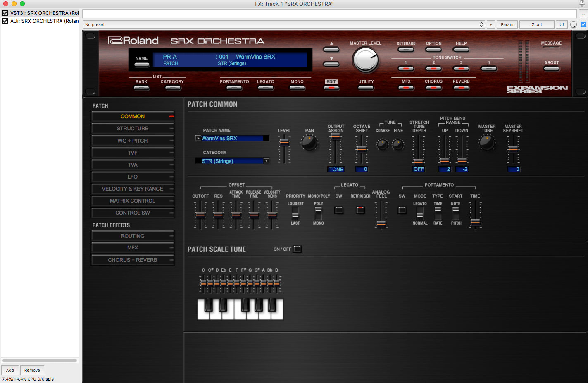Toggle the MONO button

click(x=297, y=88)
